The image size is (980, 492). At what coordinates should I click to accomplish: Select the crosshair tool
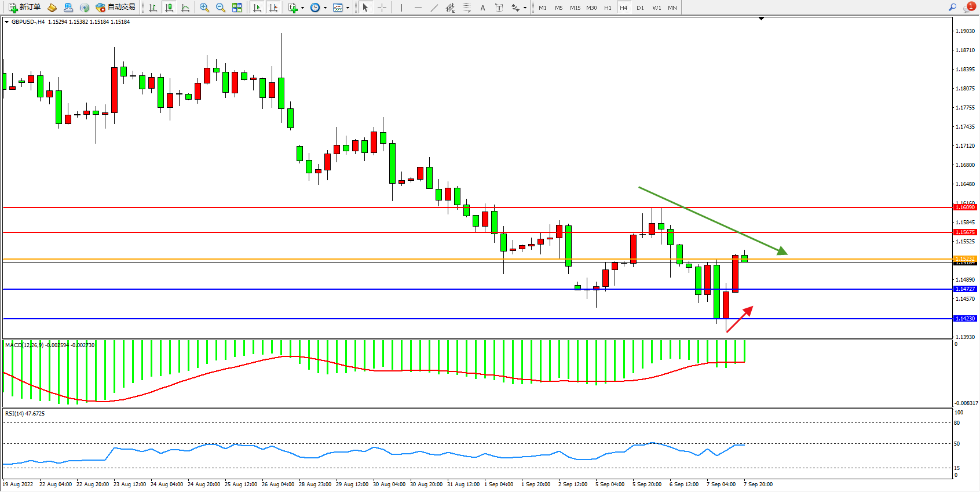pyautogui.click(x=382, y=8)
